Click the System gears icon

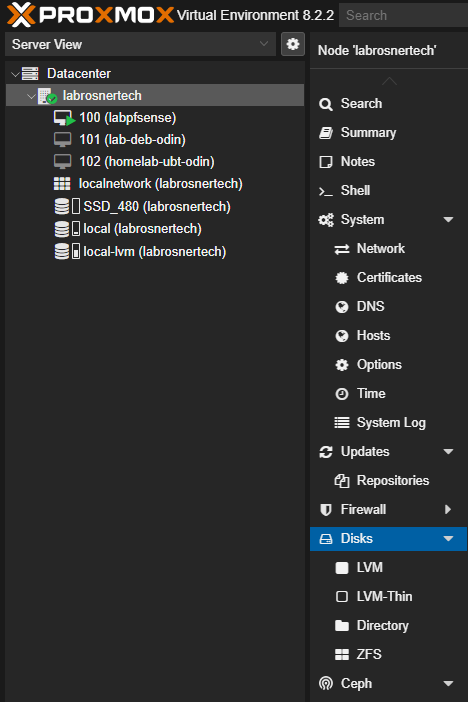point(326,220)
